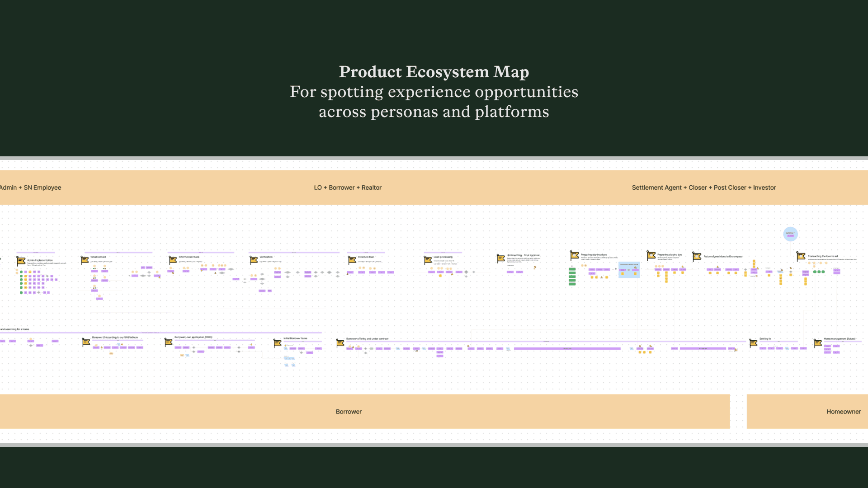Select the Initial Borrower tasks flag
This screenshot has width=868, height=488.
pyautogui.click(x=277, y=343)
